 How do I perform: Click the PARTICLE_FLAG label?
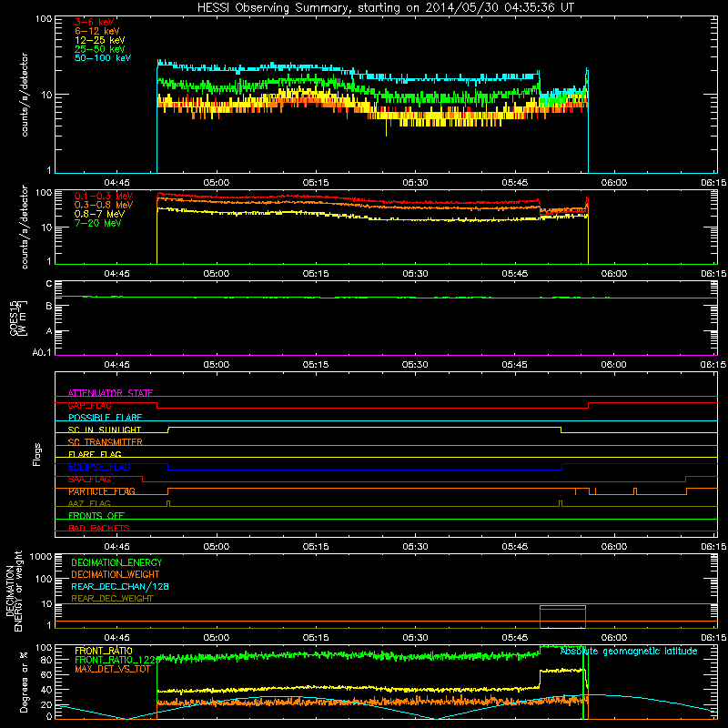point(102,491)
